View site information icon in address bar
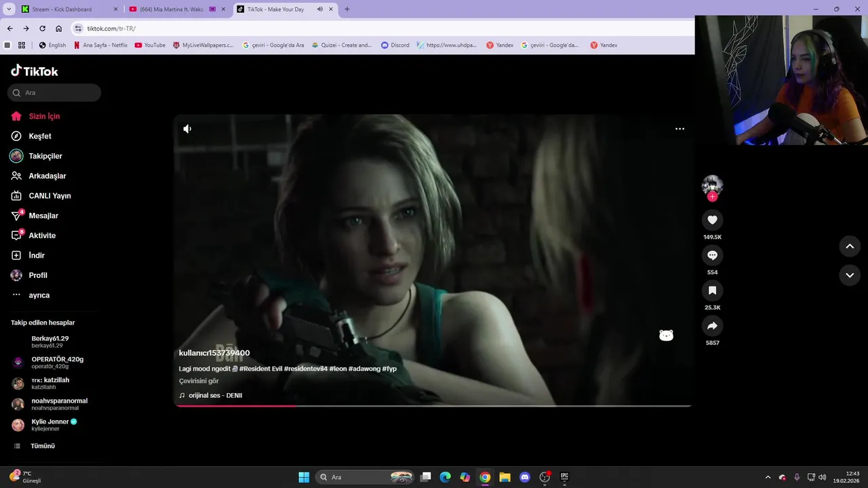Image resolution: width=868 pixels, height=488 pixels. [x=78, y=28]
